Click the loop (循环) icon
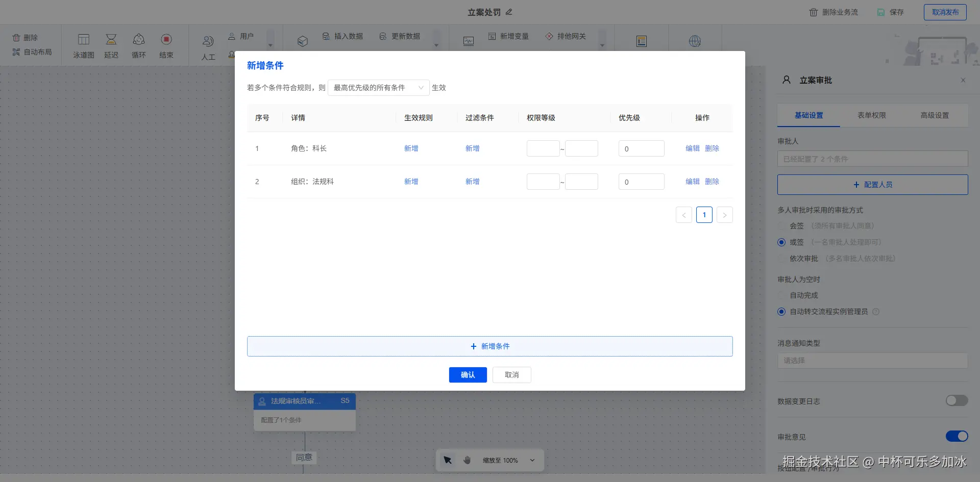This screenshot has height=482, width=980. 139,40
